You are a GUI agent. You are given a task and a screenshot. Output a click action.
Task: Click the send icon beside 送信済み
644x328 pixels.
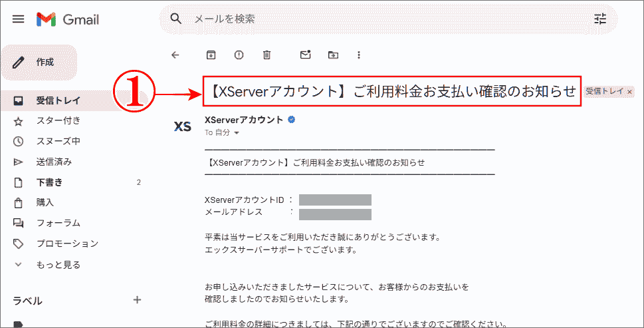click(18, 162)
